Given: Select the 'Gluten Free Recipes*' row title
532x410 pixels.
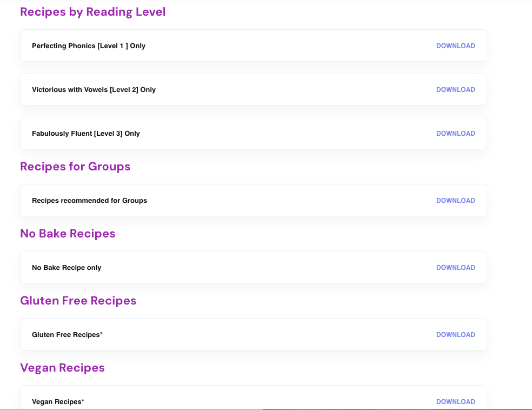Looking at the screenshot, I should [66, 335].
